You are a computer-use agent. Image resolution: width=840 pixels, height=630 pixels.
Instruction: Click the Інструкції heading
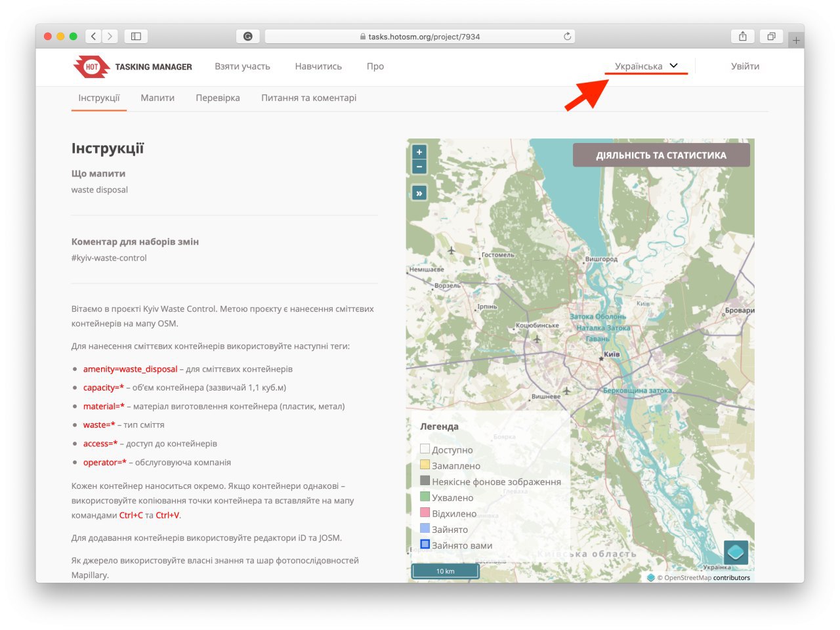108,148
